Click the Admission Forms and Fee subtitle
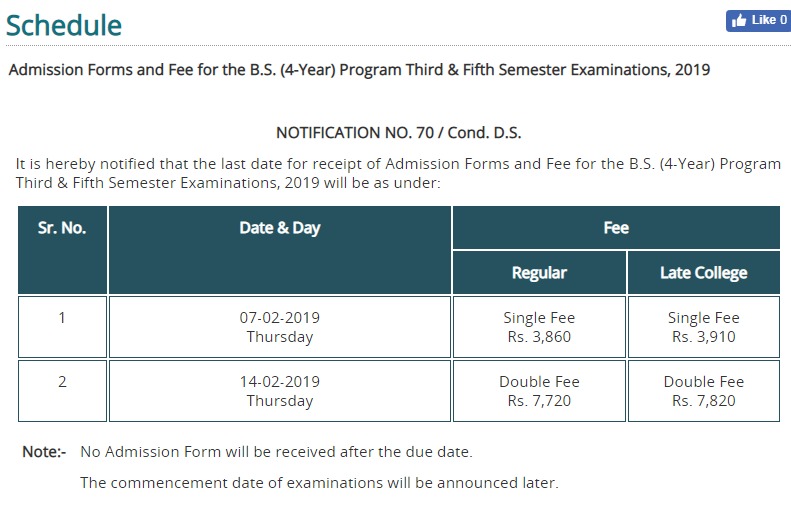 [x=358, y=70]
